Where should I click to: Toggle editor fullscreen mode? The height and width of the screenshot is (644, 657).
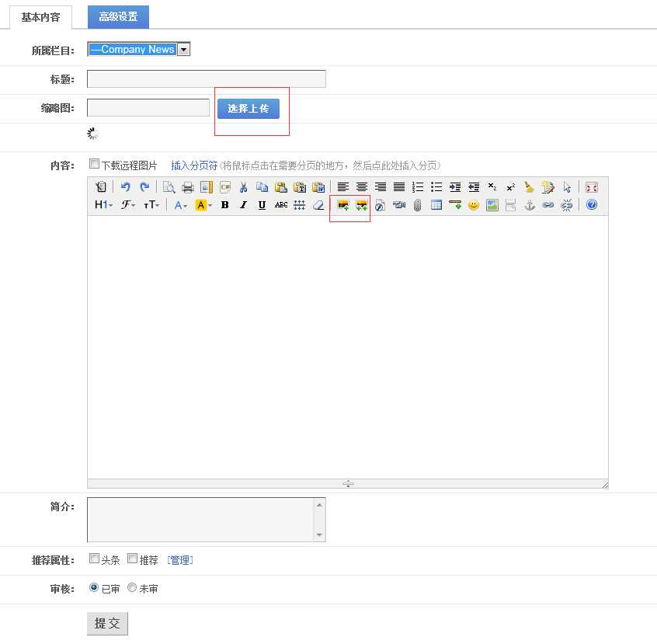[x=592, y=187]
